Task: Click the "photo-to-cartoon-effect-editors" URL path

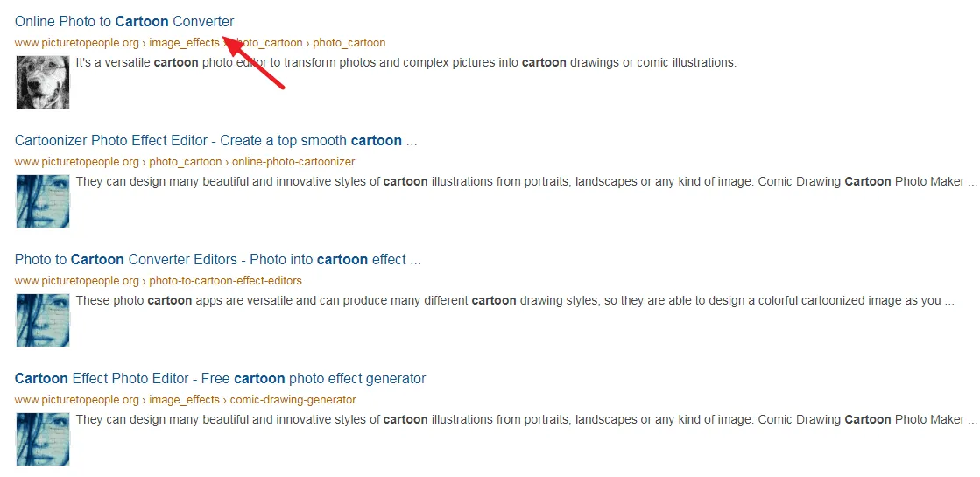Action: 225,280
